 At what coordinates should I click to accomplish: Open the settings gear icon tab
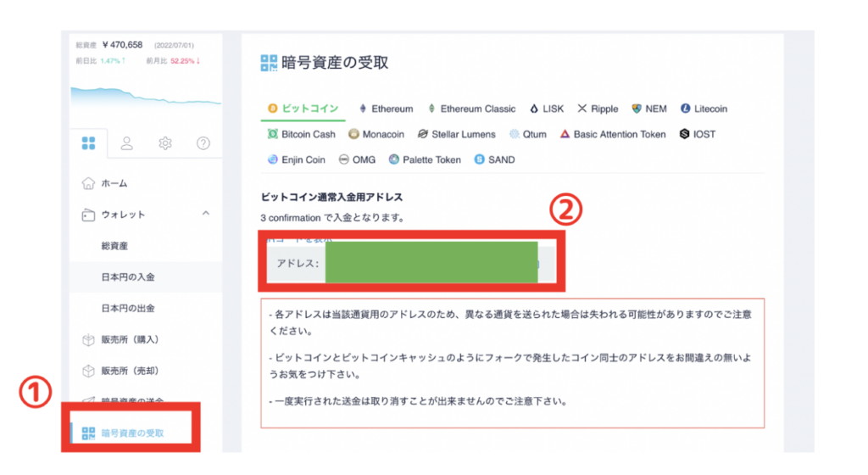tap(165, 143)
